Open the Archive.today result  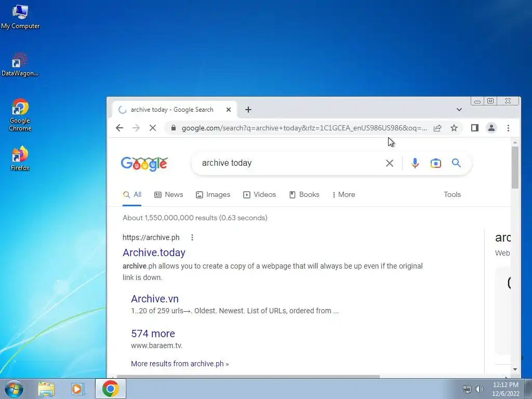(x=154, y=252)
